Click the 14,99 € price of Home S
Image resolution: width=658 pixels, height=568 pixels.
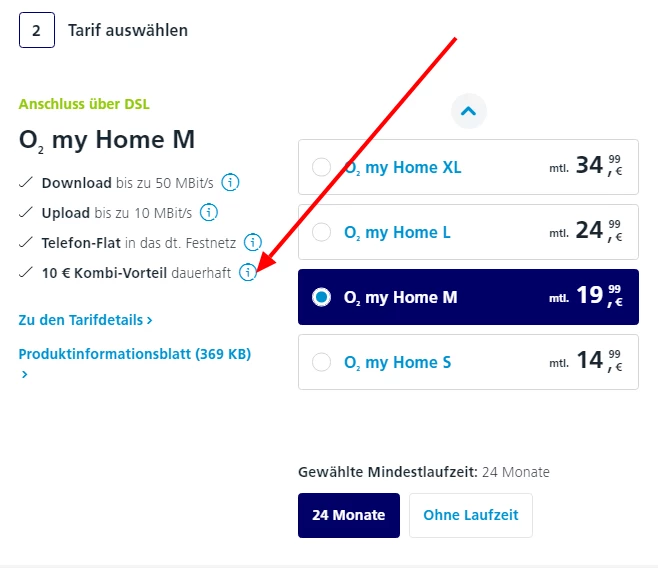click(x=598, y=362)
